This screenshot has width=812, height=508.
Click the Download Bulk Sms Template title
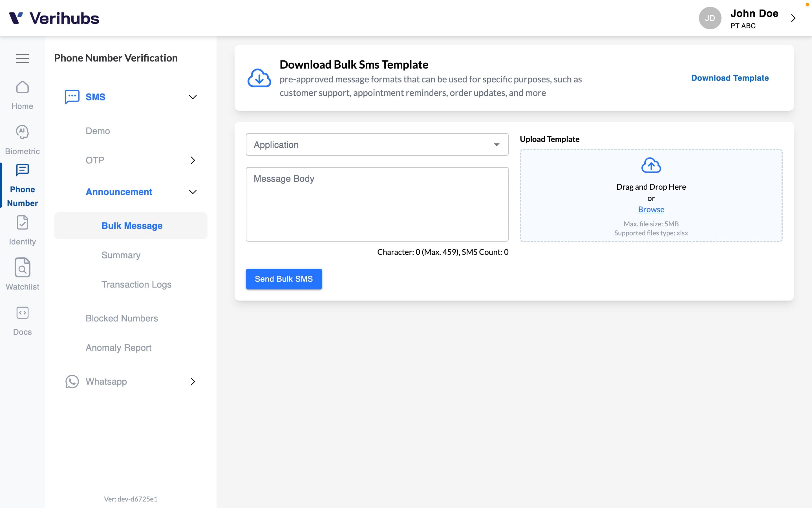pyautogui.click(x=354, y=65)
